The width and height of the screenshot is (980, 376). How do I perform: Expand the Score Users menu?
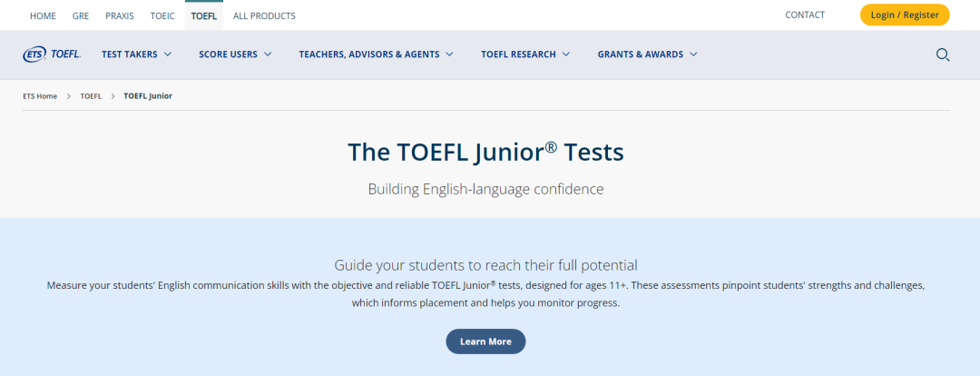point(235,54)
